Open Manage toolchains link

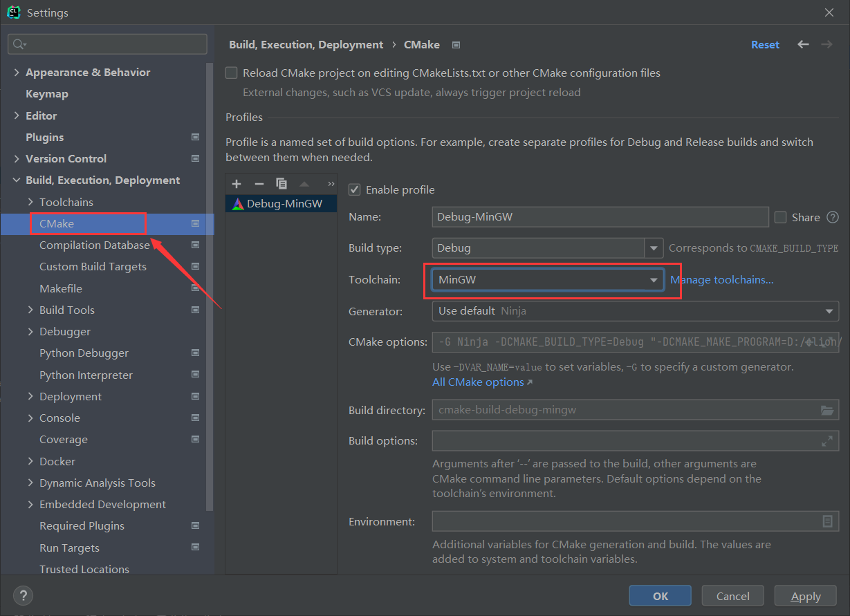pyautogui.click(x=721, y=279)
